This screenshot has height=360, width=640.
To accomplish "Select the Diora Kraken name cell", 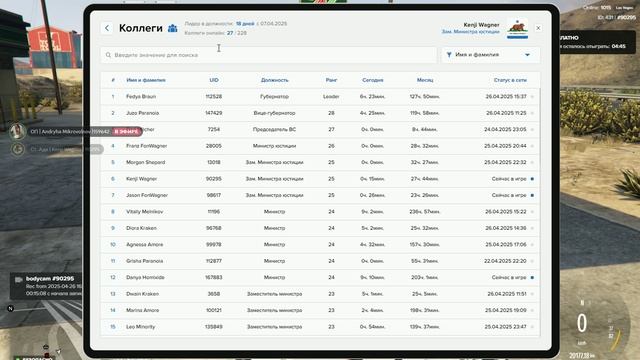I will click(x=141, y=228).
